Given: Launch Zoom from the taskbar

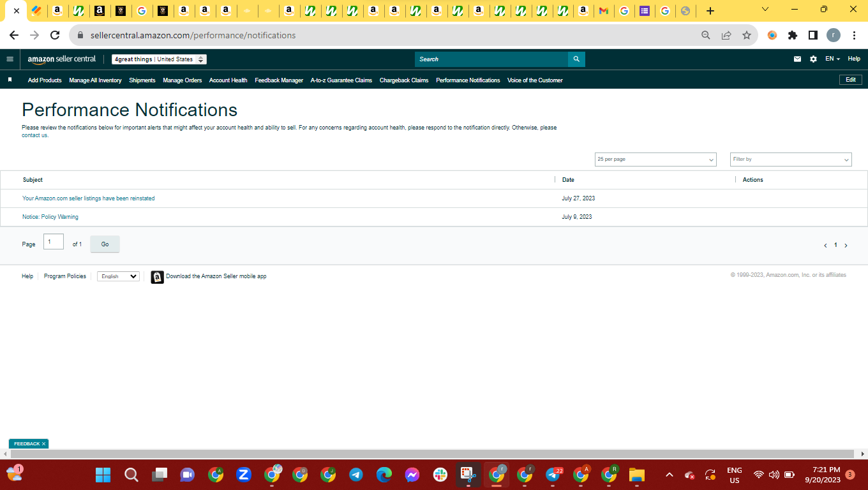Looking at the screenshot, I should (x=243, y=475).
